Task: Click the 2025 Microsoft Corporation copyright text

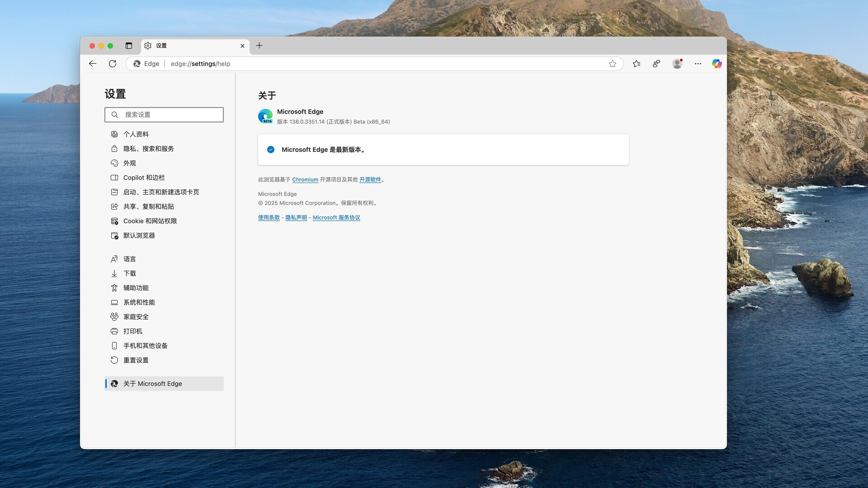Action: (x=318, y=203)
